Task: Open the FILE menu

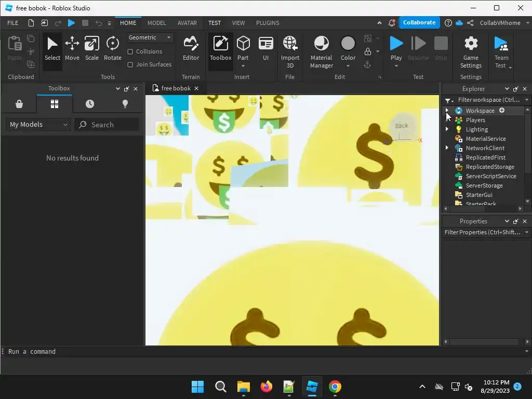Action: [x=13, y=23]
